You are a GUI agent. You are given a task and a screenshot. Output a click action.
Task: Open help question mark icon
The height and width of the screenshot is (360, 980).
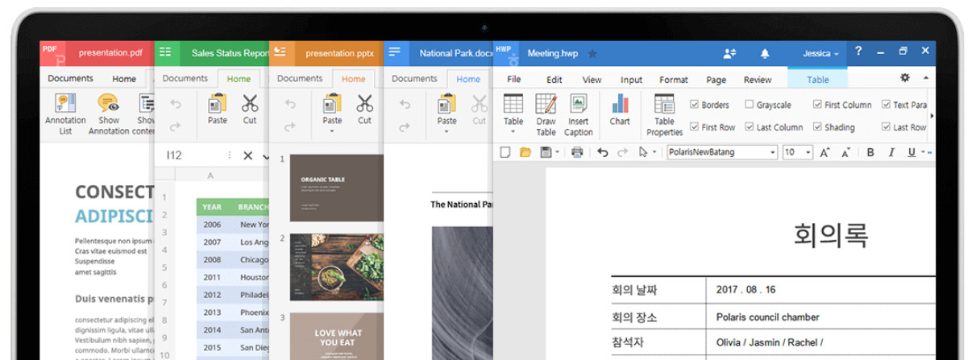pyautogui.click(x=858, y=52)
